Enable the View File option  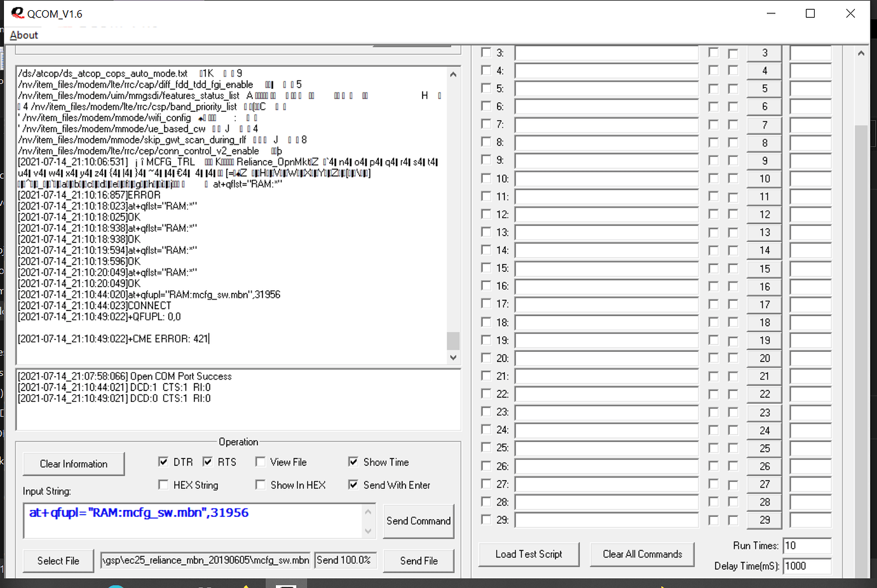coord(261,462)
